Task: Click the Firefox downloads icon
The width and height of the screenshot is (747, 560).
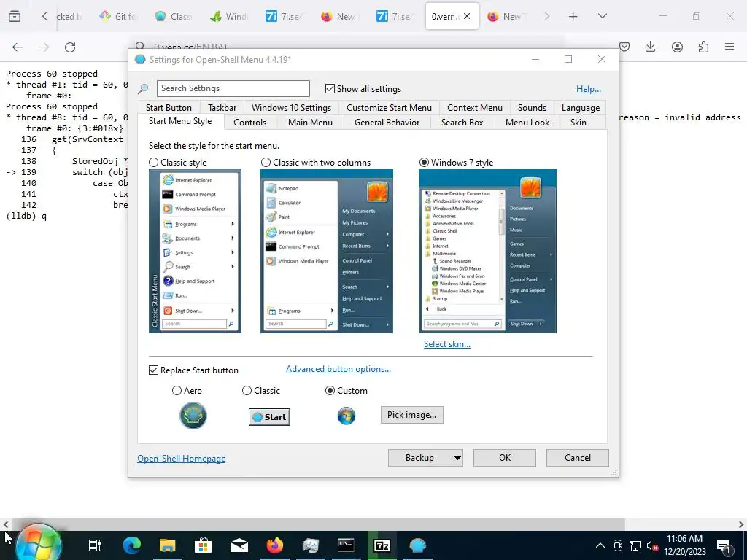Action: pyautogui.click(x=650, y=47)
